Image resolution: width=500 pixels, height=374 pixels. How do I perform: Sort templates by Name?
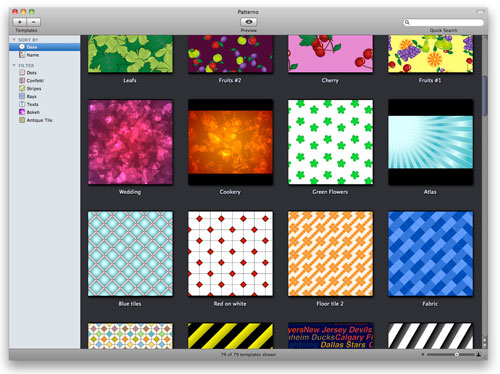click(x=44, y=55)
